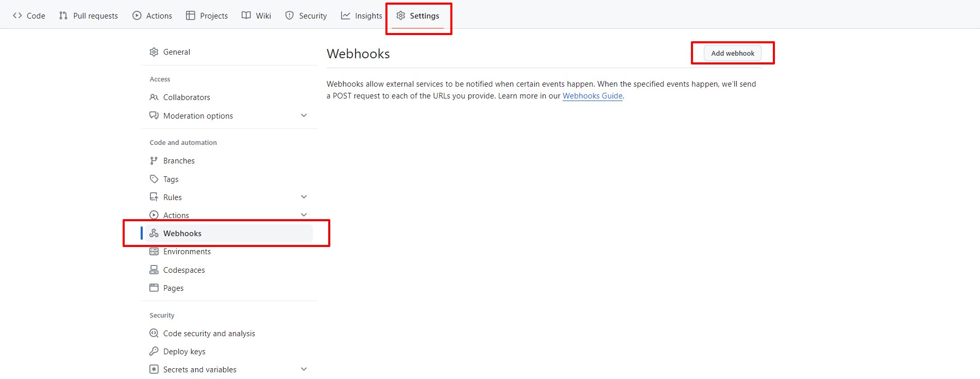This screenshot has height=379, width=980.
Task: Click the Tags label icon in sidebar
Action: click(x=154, y=179)
